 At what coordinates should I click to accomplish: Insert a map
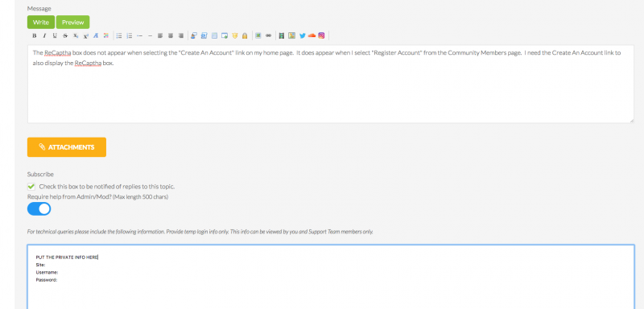click(x=291, y=35)
